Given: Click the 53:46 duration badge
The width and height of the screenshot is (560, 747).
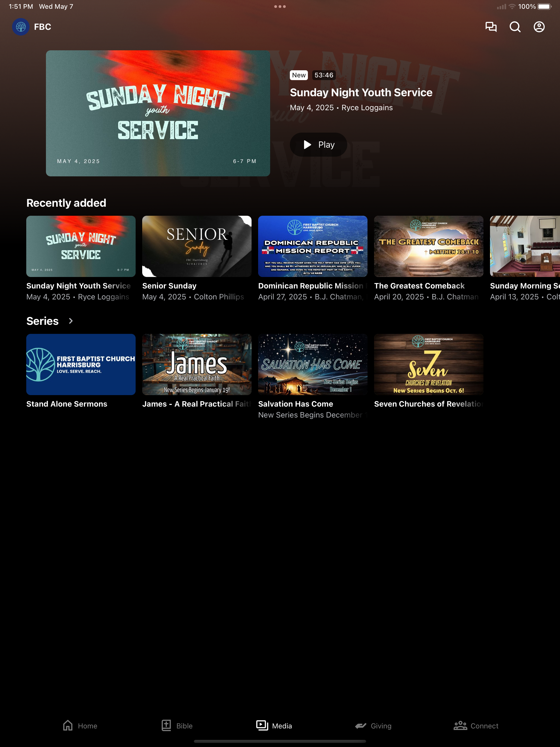Looking at the screenshot, I should [324, 75].
